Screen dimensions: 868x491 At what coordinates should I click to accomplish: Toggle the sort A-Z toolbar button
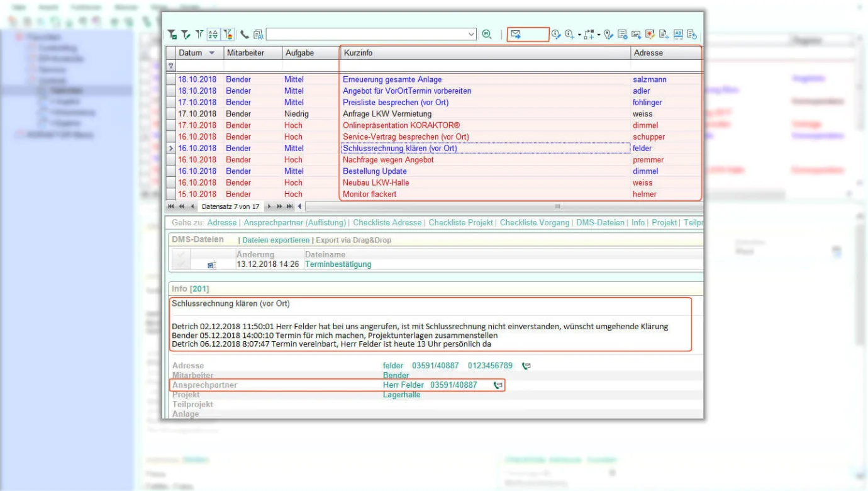[213, 35]
